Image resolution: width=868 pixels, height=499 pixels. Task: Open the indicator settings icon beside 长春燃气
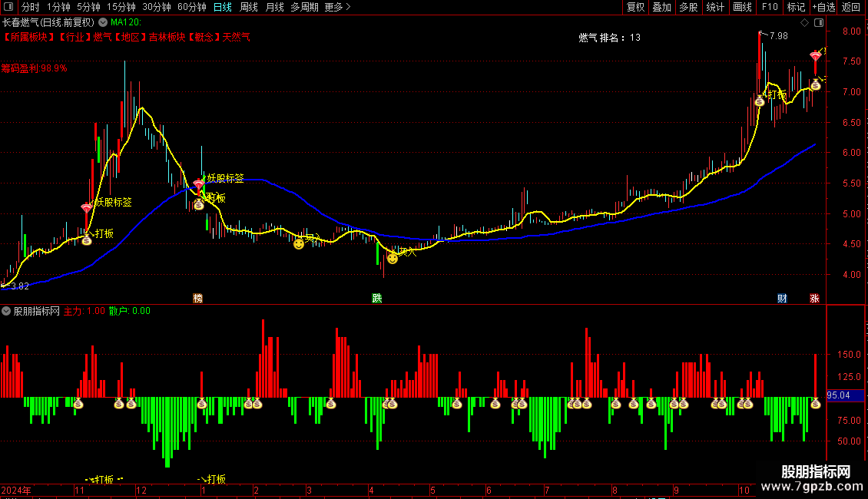click(x=103, y=22)
